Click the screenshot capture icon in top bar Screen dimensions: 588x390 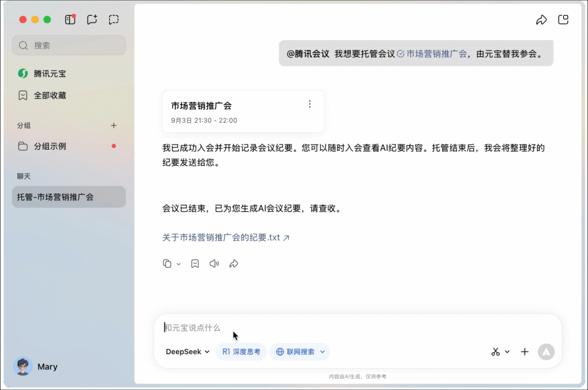click(x=113, y=19)
